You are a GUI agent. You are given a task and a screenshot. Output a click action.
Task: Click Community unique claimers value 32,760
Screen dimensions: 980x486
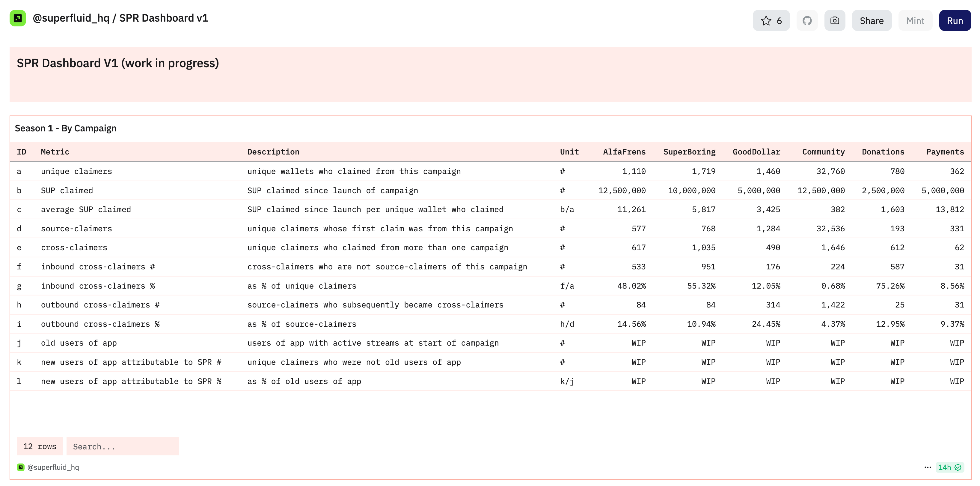pos(830,171)
